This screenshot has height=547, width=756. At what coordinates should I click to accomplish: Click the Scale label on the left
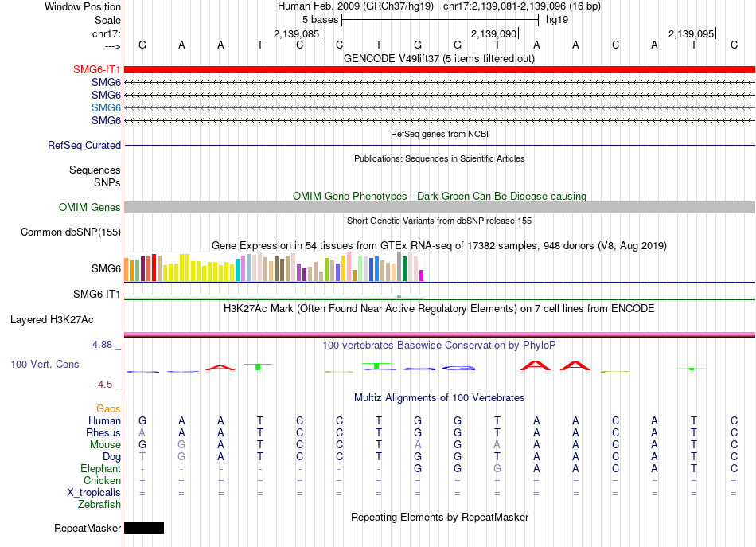(107, 20)
